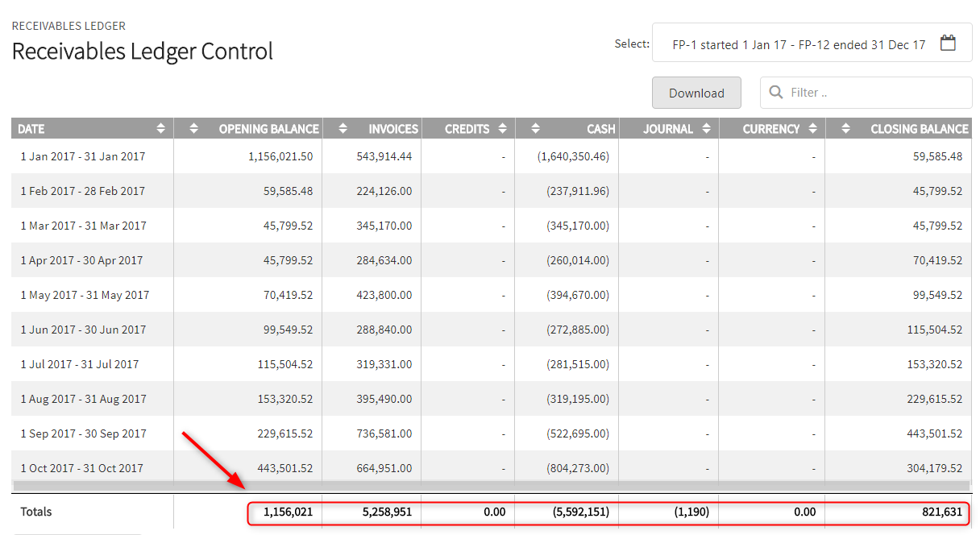The height and width of the screenshot is (535, 980).
Task: Sort by Currency column arrows
Action: [x=812, y=129]
